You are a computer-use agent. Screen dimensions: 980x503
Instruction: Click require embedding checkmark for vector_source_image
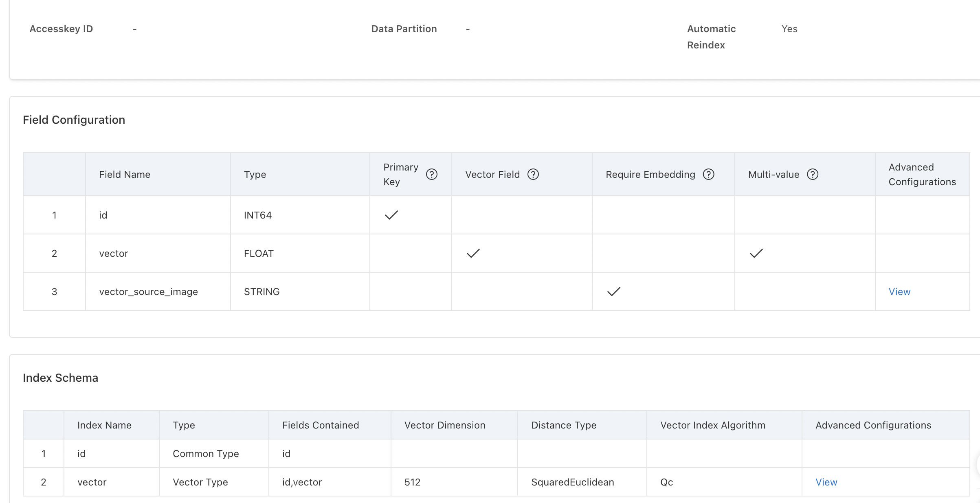pyautogui.click(x=613, y=291)
